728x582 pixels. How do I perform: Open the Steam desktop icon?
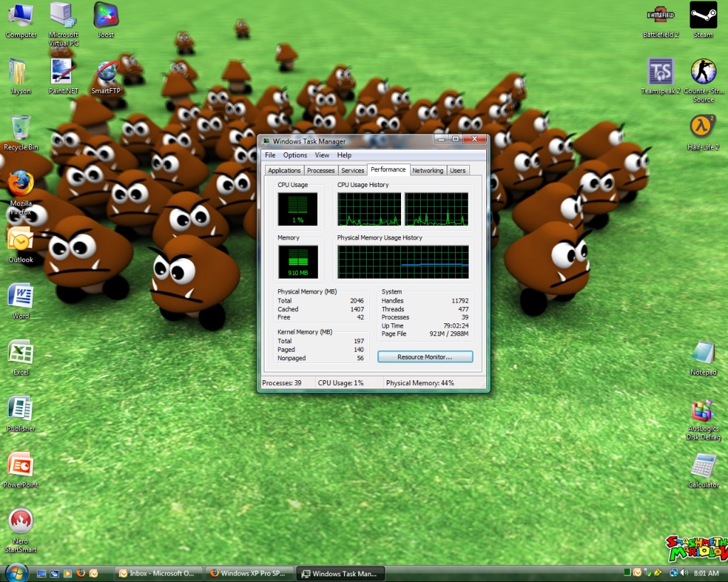pyautogui.click(x=703, y=21)
